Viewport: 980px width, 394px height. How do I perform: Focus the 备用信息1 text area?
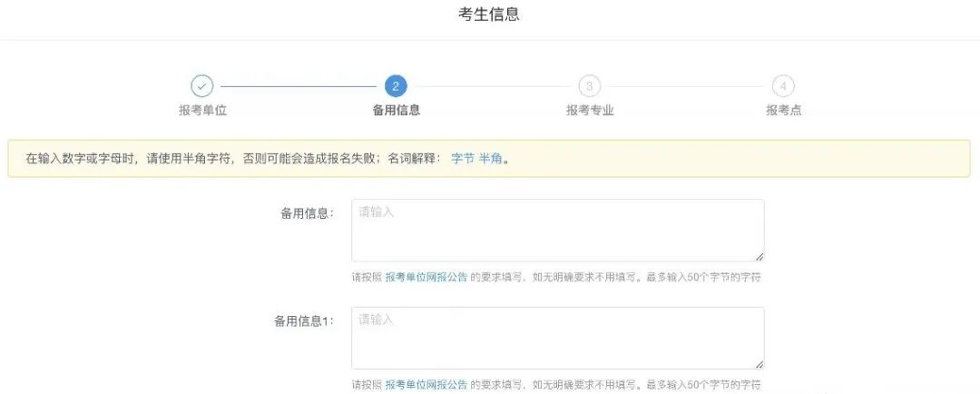point(557,338)
